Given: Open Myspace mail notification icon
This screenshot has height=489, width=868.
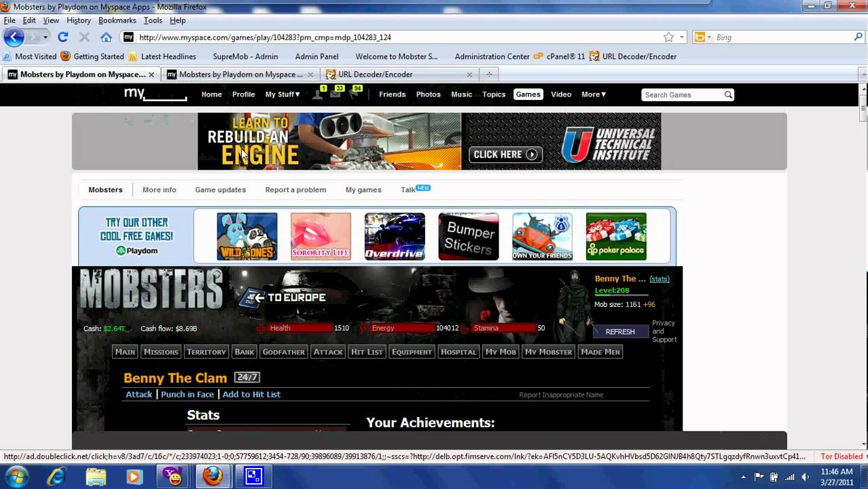Looking at the screenshot, I should coord(336,94).
